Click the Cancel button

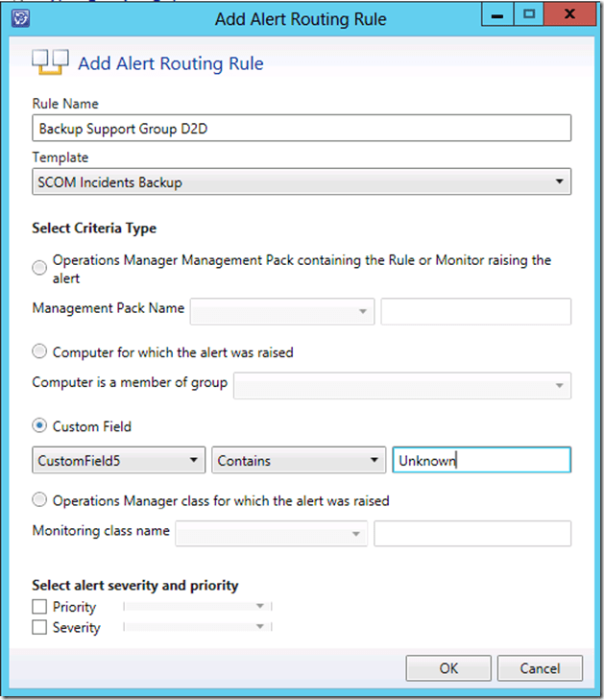[540, 668]
